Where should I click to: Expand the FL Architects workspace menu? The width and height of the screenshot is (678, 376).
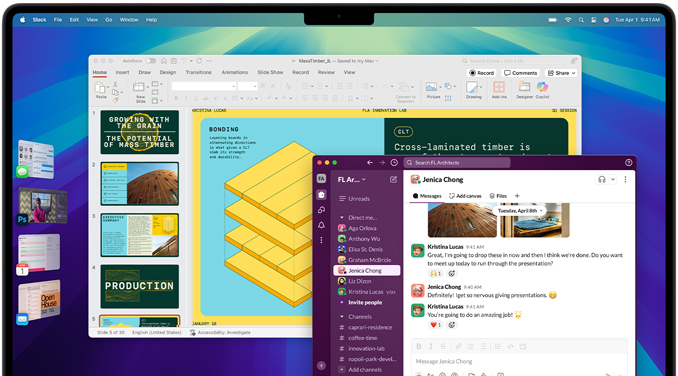pos(352,179)
